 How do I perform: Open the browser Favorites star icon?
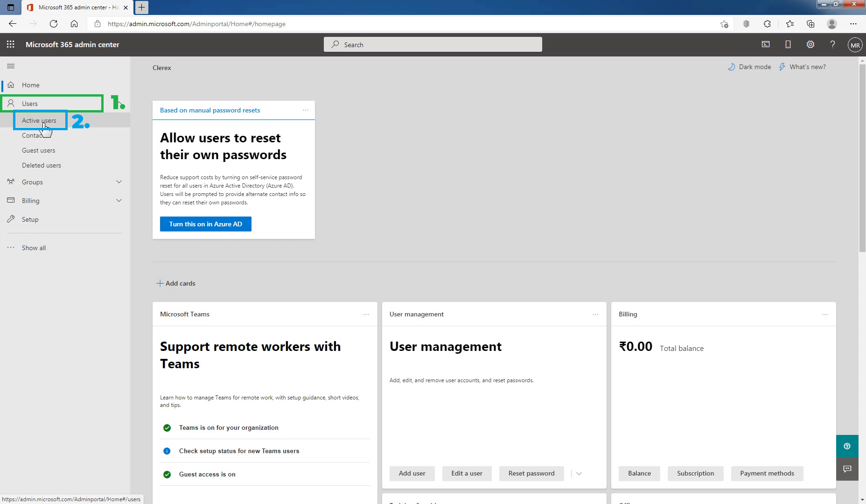click(789, 24)
